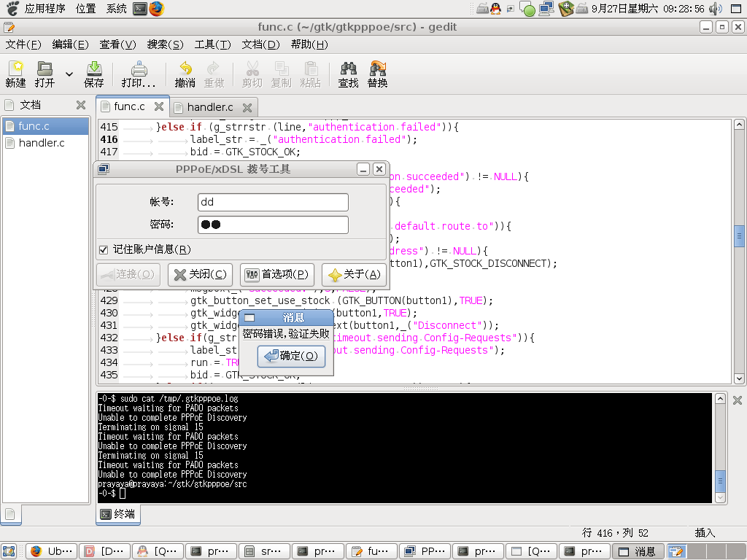Switch to the Ub… Firefox taskbar item
This screenshot has width=747, height=560.
click(52, 551)
